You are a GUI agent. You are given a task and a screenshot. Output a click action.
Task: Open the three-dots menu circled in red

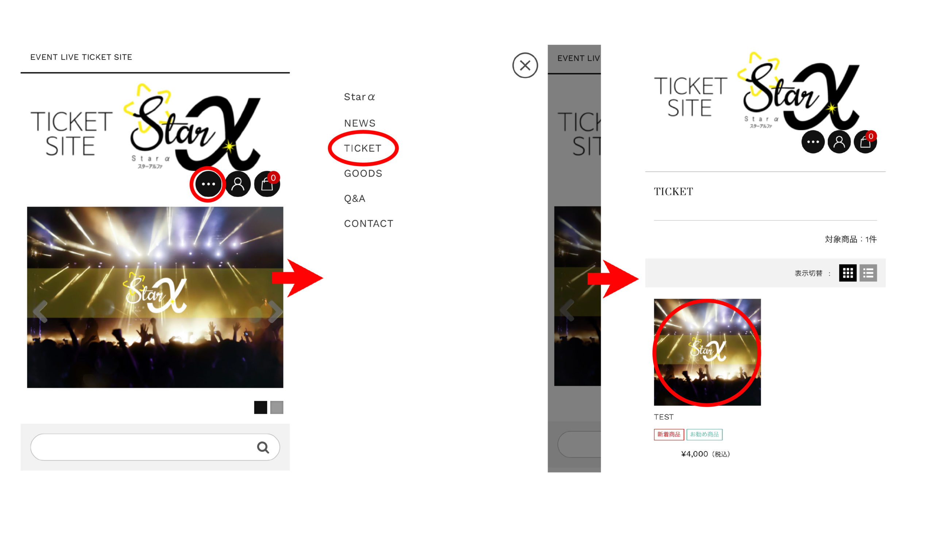tap(208, 184)
